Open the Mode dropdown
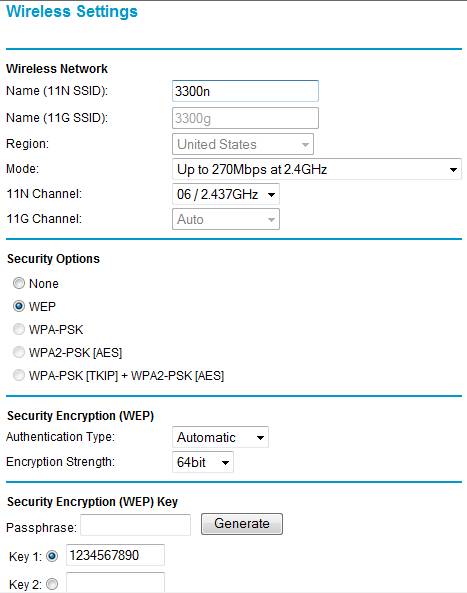Image resolution: width=467 pixels, height=593 pixels. tap(317, 169)
